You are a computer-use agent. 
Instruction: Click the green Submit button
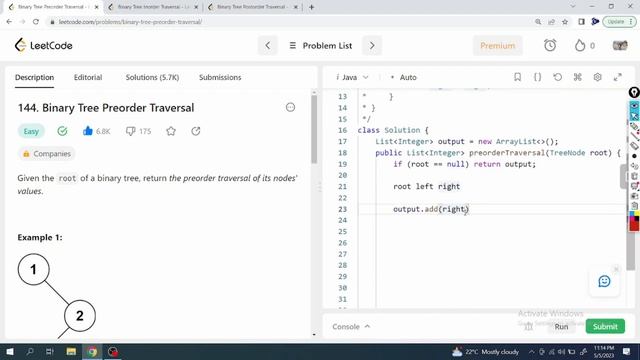(x=605, y=327)
